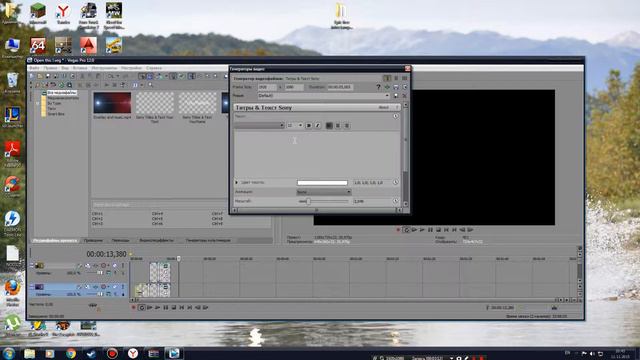This screenshot has width=640, height=360.
Task: Select left text alignment button
Action: [x=329, y=125]
